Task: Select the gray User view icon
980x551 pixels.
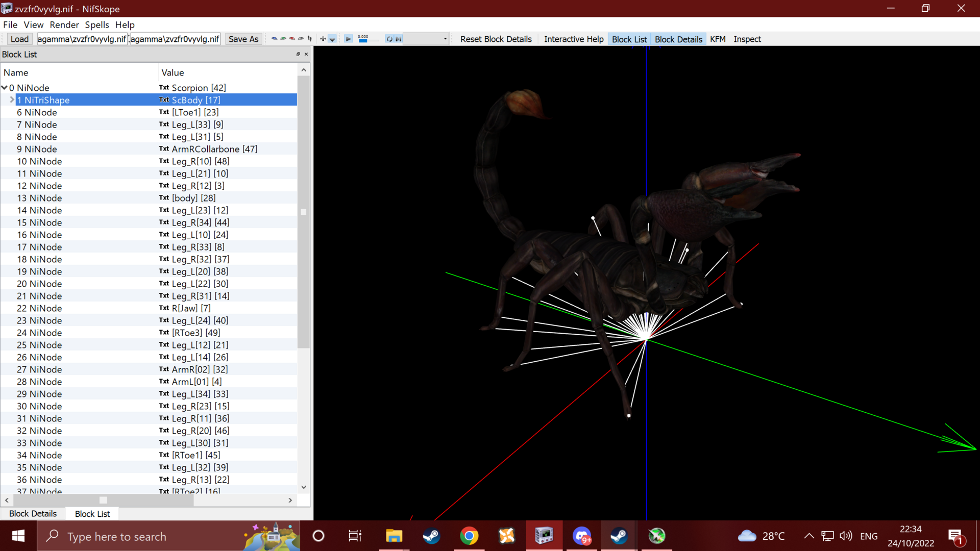Action: coord(301,38)
